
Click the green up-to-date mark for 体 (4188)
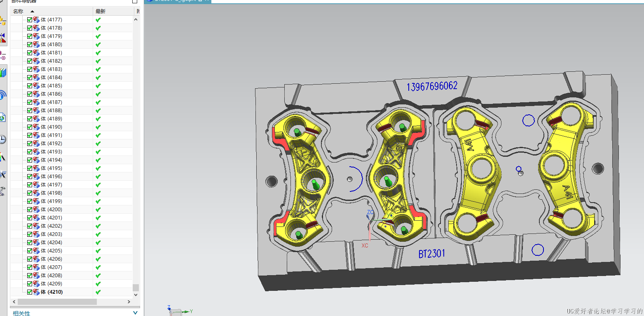pyautogui.click(x=98, y=111)
